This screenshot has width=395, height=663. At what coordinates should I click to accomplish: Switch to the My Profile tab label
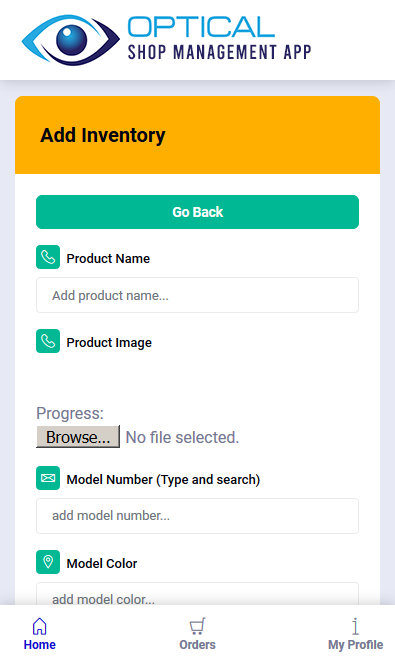point(355,645)
